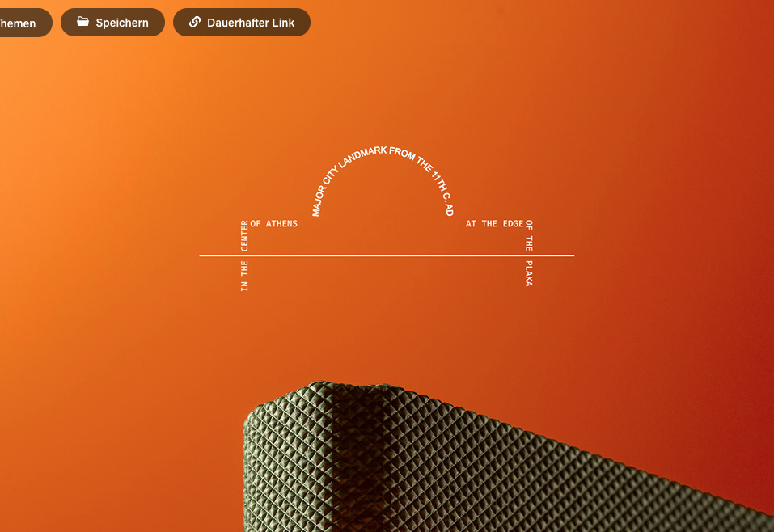This screenshot has width=774, height=532.
Task: Click the vertical word "PLAKA"
Action: coord(529,273)
